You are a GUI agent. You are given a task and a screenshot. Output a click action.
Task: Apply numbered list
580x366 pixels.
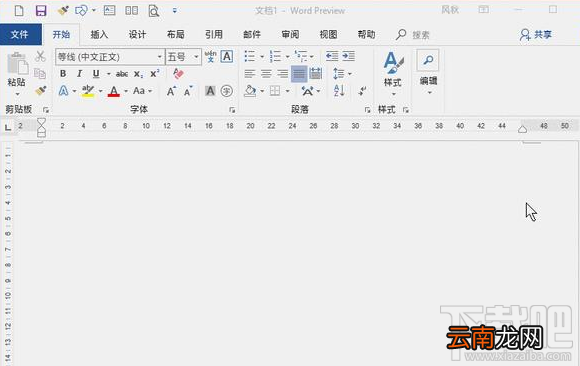[x=275, y=56]
